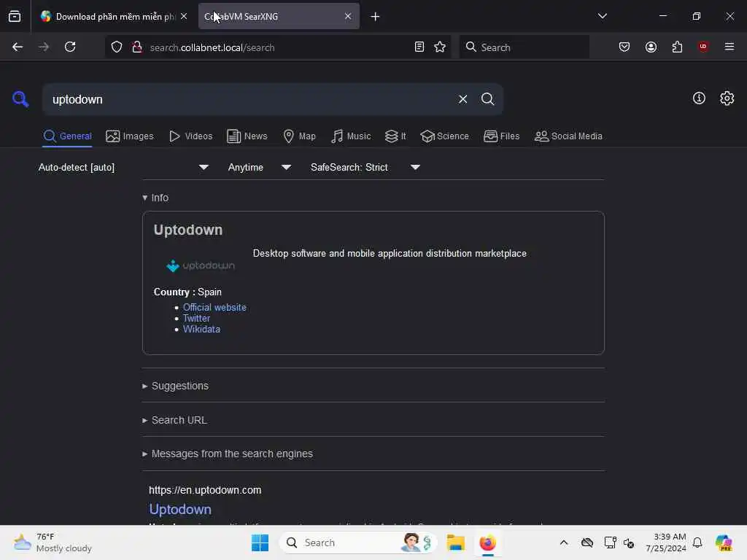Clear the uptodown search query
The width and height of the screenshot is (747, 560).
point(462,99)
